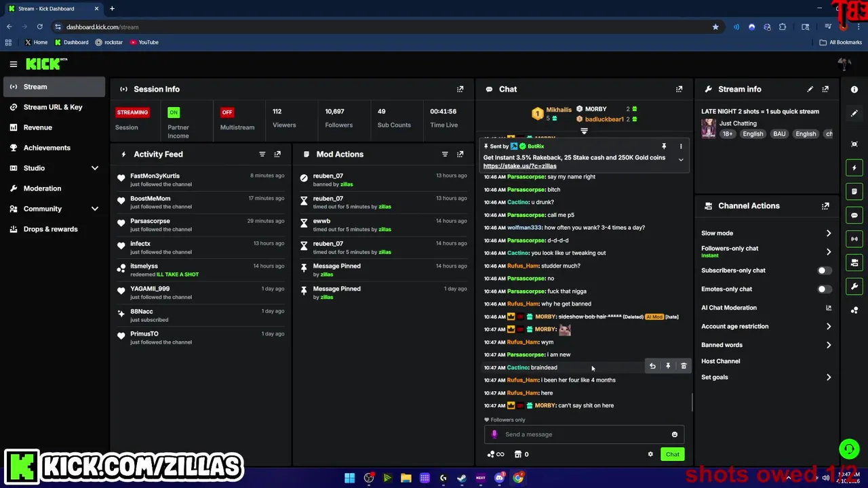Click Host Channel action

[720, 361]
